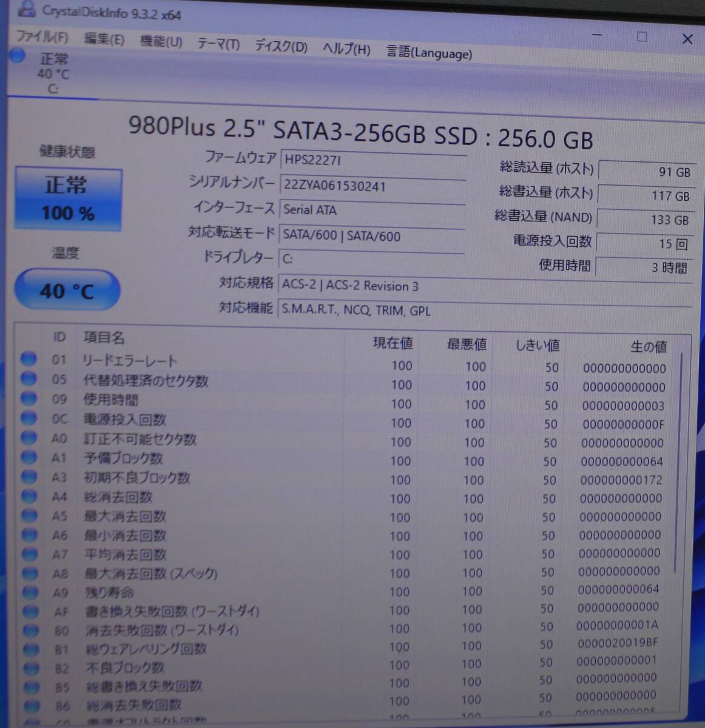The image size is (705, 728).
Task: Click status icon of row A6 最小消去回数
Action: [x=29, y=534]
